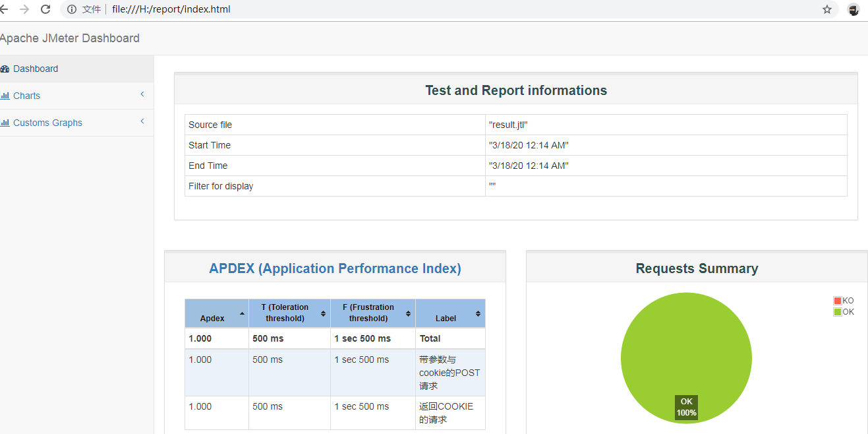868x434 pixels.
Task: Click the 500 ms cell in Total row
Action: [289, 338]
